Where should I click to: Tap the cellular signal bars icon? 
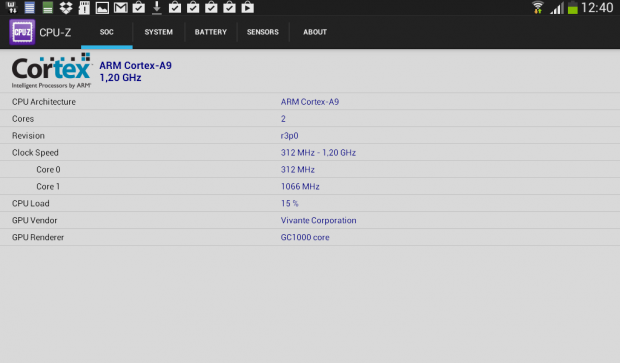point(557,8)
